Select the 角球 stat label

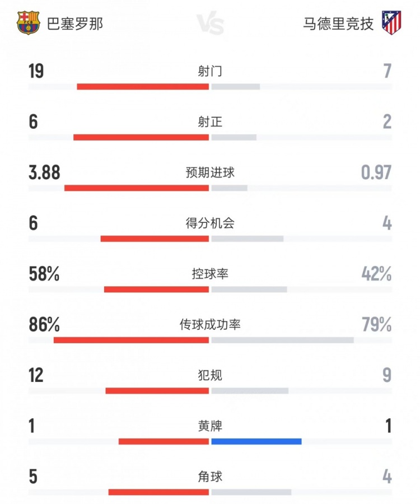(210, 477)
